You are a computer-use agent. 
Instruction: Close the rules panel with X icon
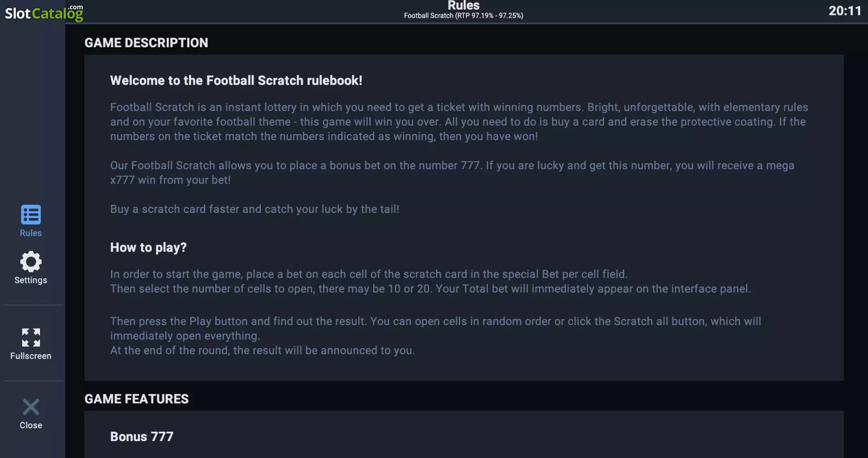click(x=31, y=407)
